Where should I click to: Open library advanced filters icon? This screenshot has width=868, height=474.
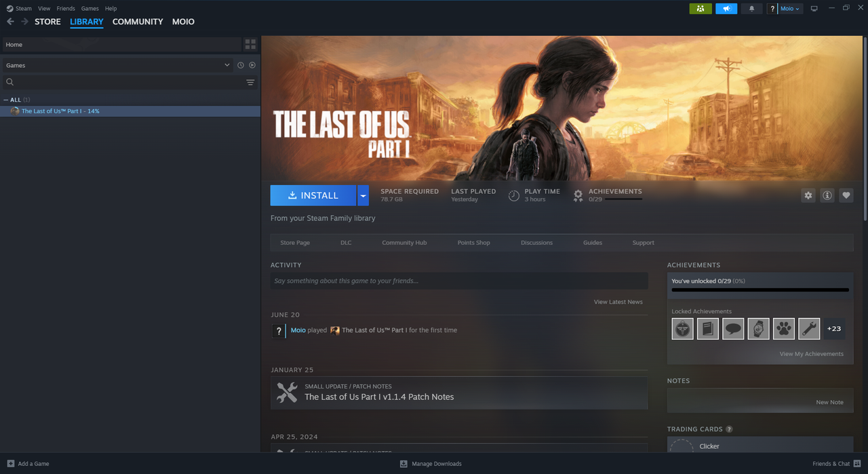(250, 82)
